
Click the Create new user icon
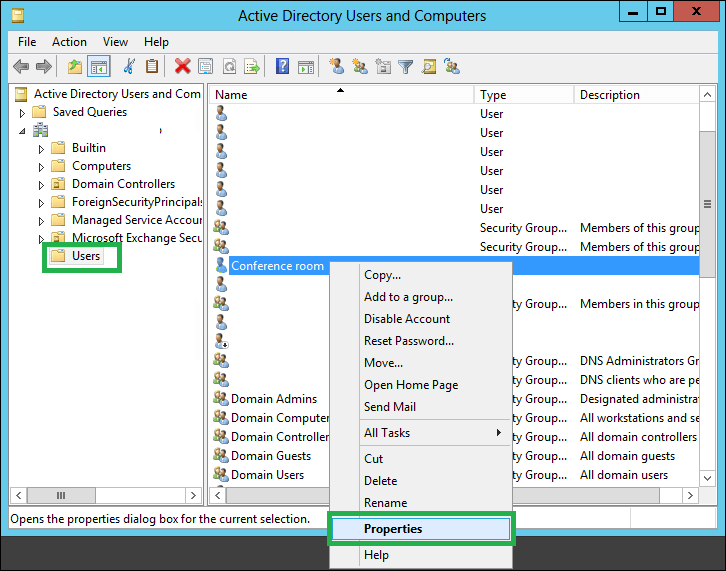click(x=337, y=67)
